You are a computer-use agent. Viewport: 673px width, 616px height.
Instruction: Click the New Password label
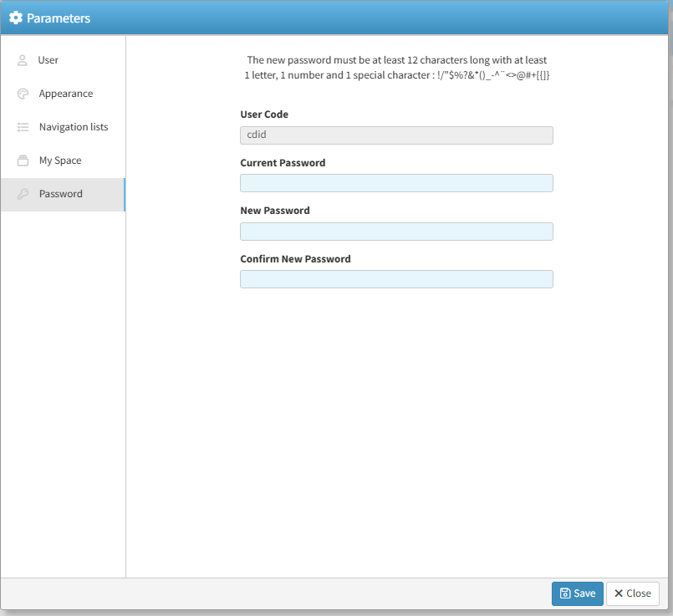coord(275,211)
